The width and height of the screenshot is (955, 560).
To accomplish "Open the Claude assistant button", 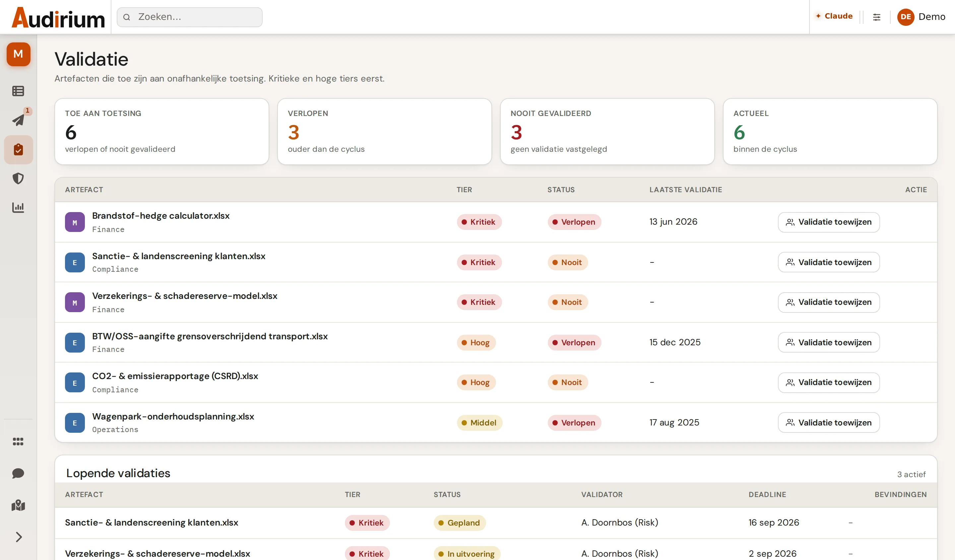I will point(834,16).
